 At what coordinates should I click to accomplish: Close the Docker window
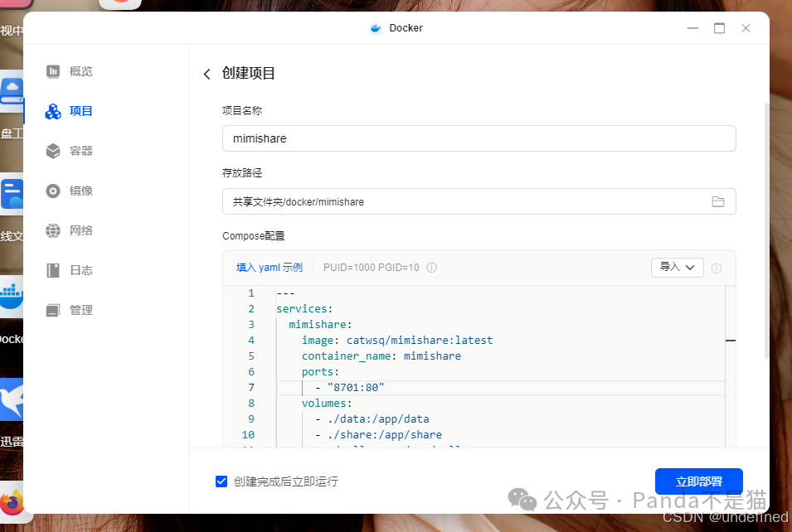[746, 28]
